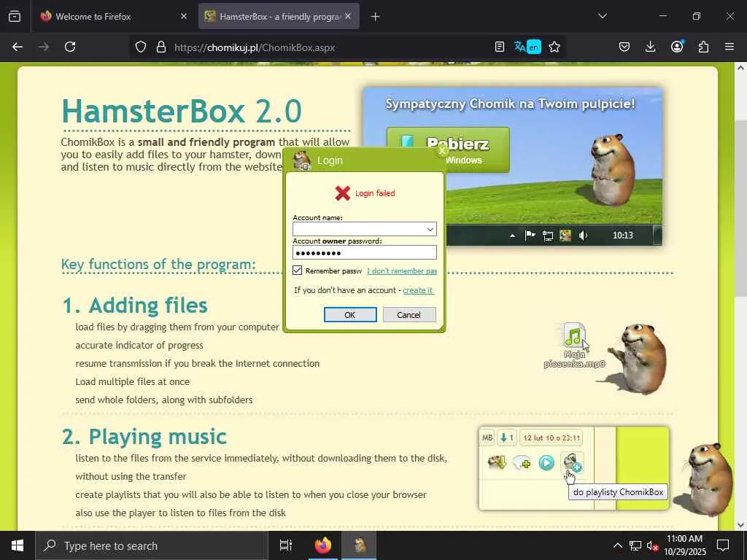Screen dimensions: 747x560
Task: Open the page translation icon
Action: (527, 47)
